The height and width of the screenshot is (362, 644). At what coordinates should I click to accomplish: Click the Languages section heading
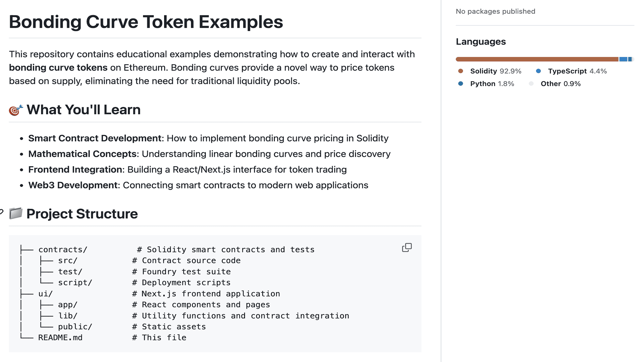coord(481,42)
